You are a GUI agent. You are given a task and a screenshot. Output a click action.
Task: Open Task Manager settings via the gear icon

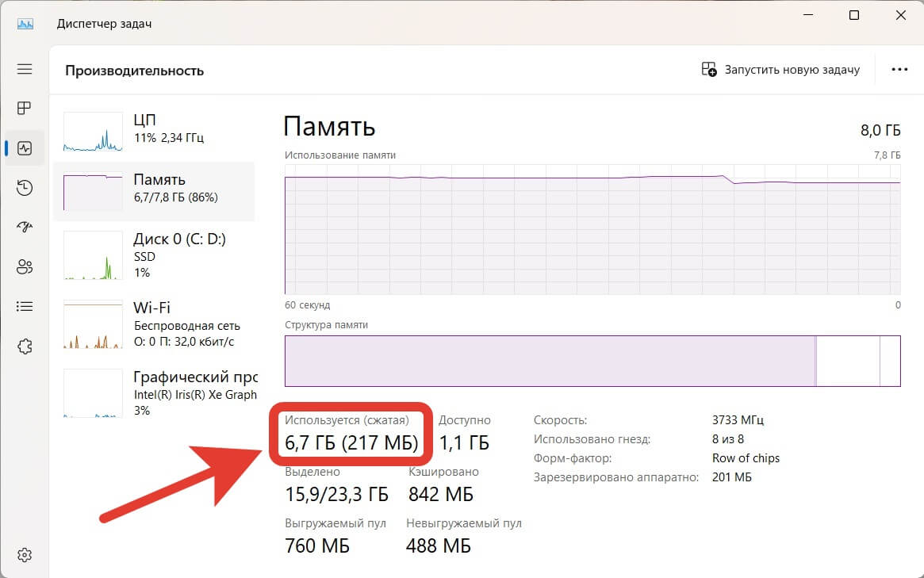24,554
